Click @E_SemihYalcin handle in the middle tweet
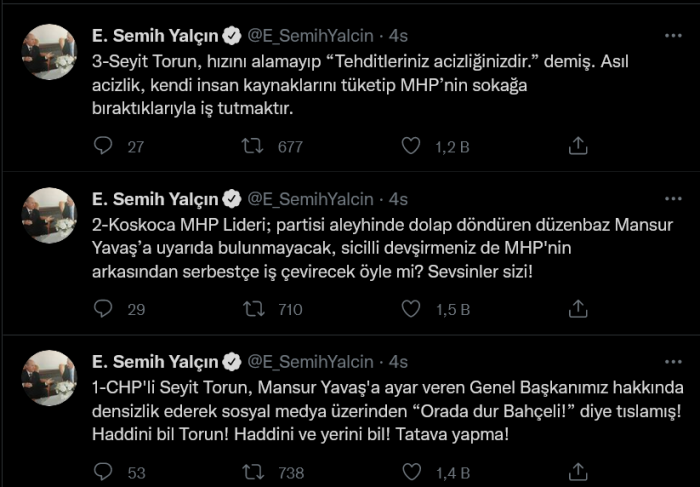Screen dimensions: 700x487 point(310,199)
